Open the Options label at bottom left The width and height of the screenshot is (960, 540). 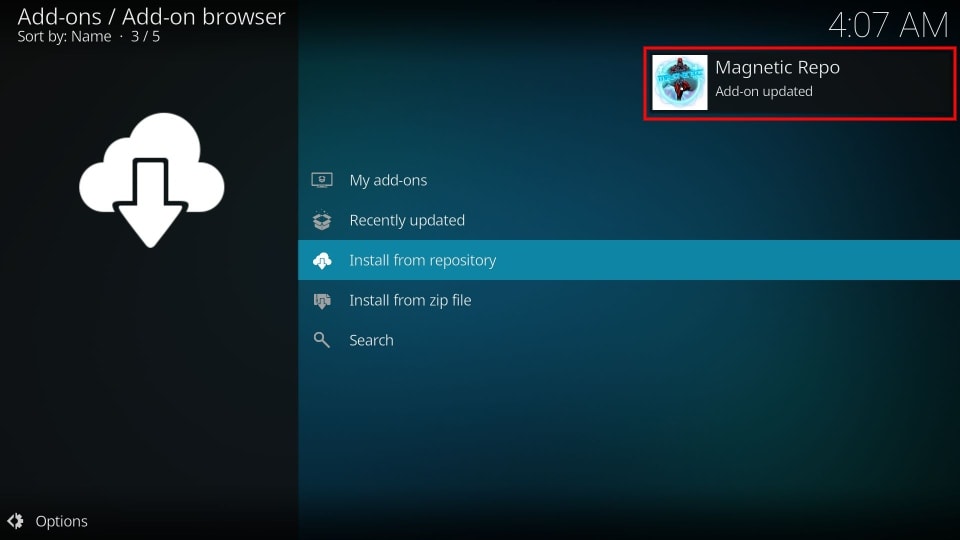[61, 521]
